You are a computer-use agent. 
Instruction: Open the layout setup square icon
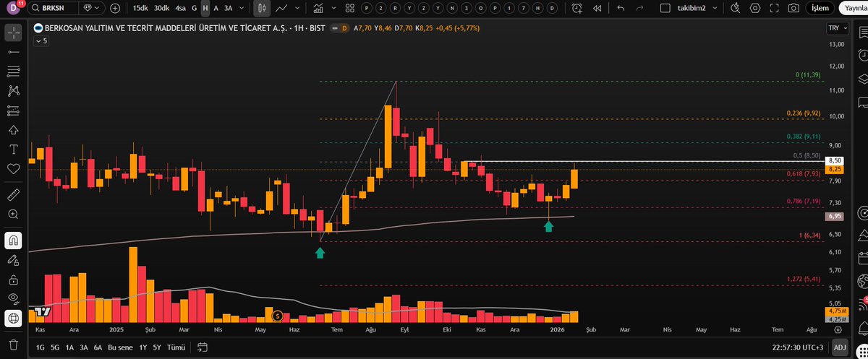point(665,8)
